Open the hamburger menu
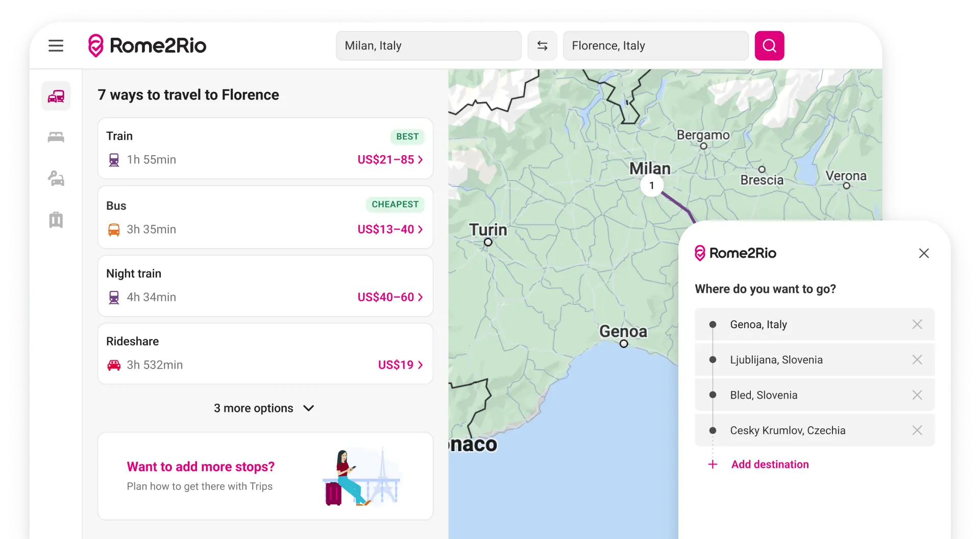This screenshot has width=980, height=539. coord(56,46)
